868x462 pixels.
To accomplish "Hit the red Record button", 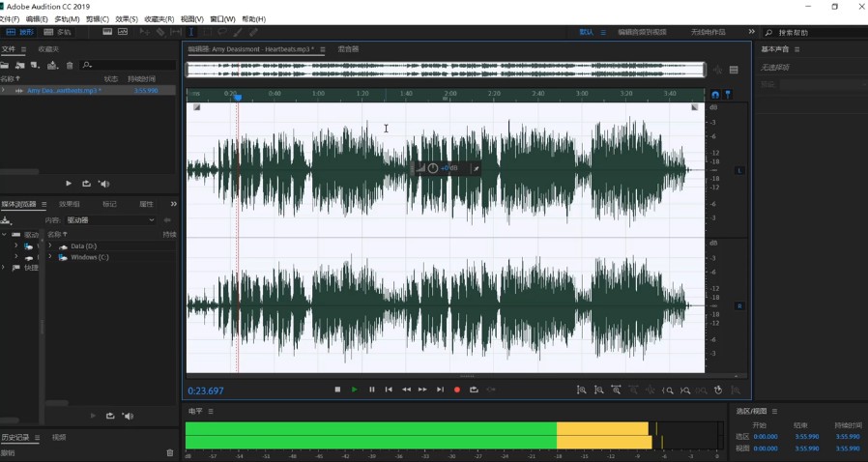I will coord(457,390).
